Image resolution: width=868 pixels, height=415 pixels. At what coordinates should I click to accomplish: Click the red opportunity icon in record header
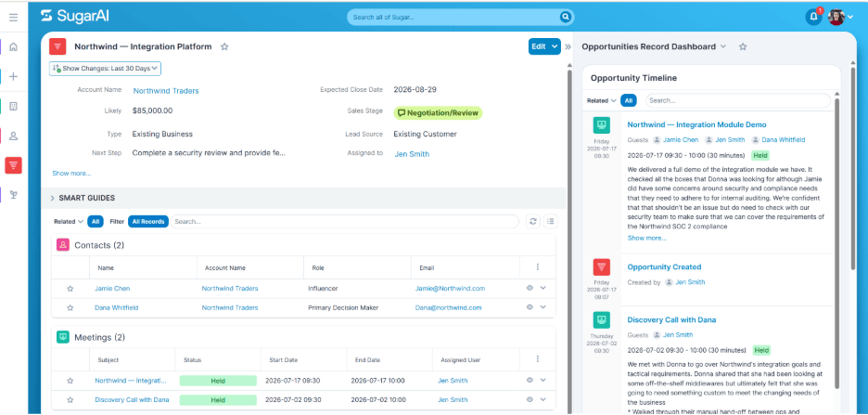pos(57,46)
